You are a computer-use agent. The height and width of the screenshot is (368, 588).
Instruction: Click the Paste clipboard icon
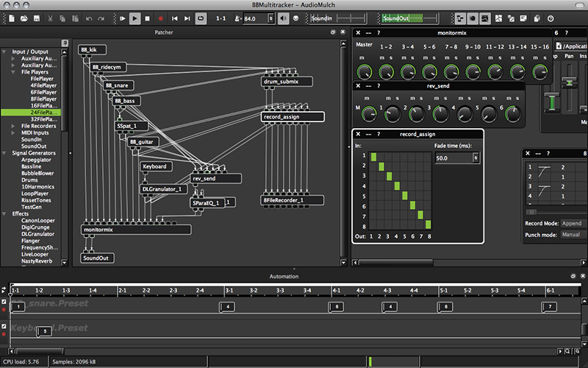pos(75,18)
